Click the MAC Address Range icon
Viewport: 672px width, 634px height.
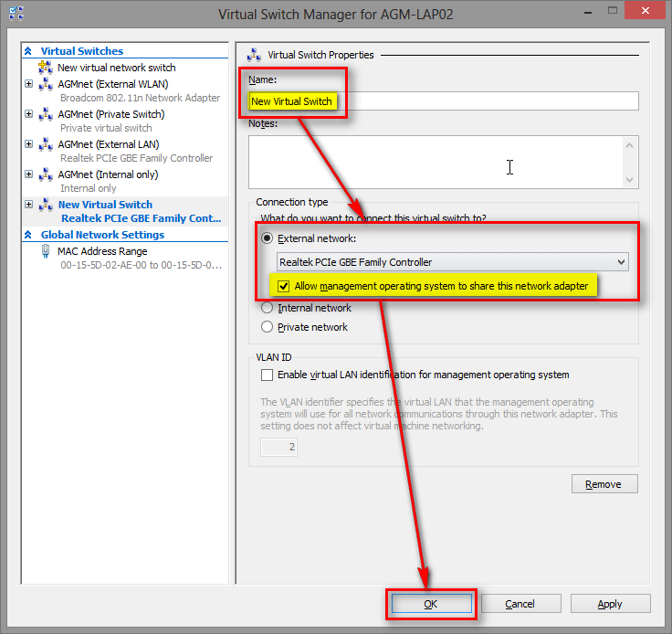(x=46, y=250)
